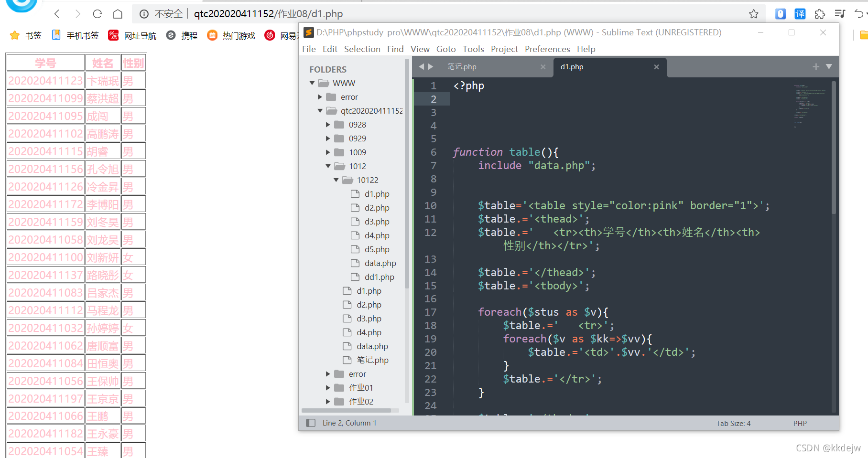868x458 pixels.
Task: Open 笔记.php in the sidebar tree
Action: (372, 360)
